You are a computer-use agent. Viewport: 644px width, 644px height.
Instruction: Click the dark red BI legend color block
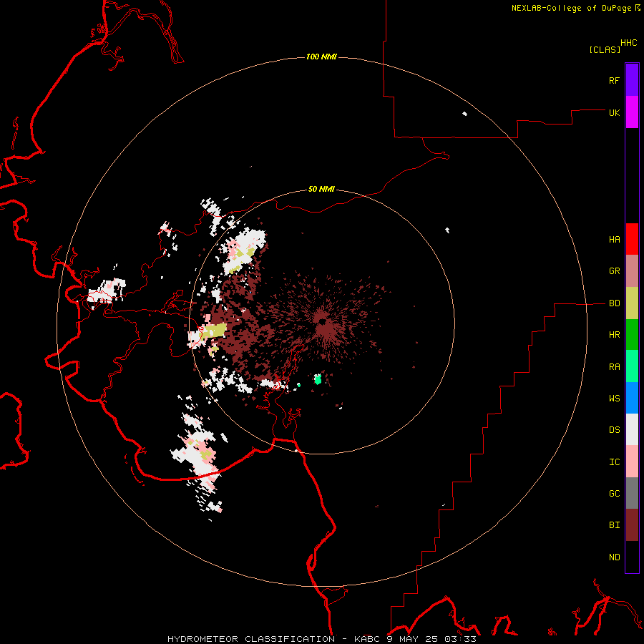click(632, 525)
